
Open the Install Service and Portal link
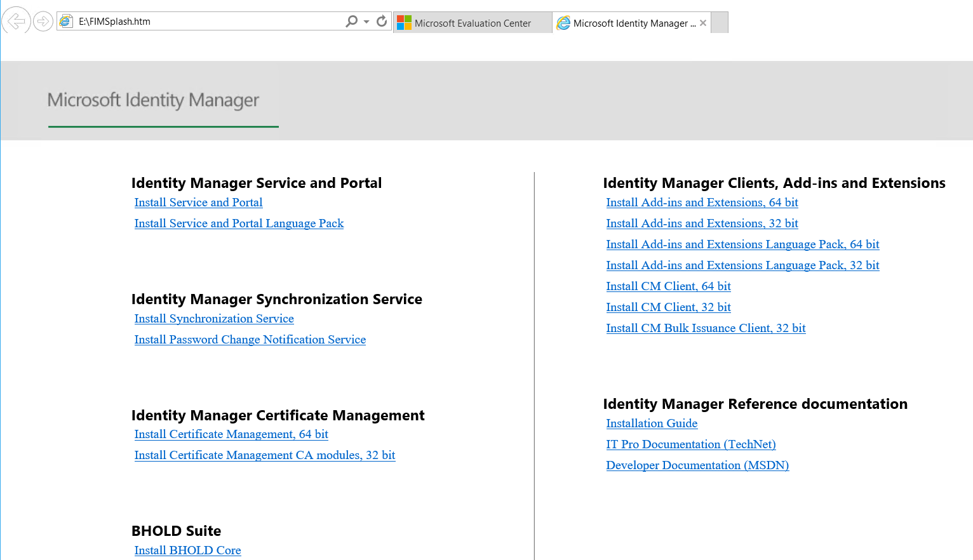pyautogui.click(x=198, y=203)
